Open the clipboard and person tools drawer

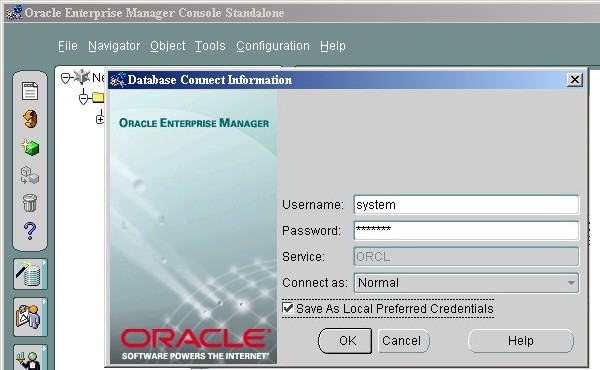click(x=30, y=317)
